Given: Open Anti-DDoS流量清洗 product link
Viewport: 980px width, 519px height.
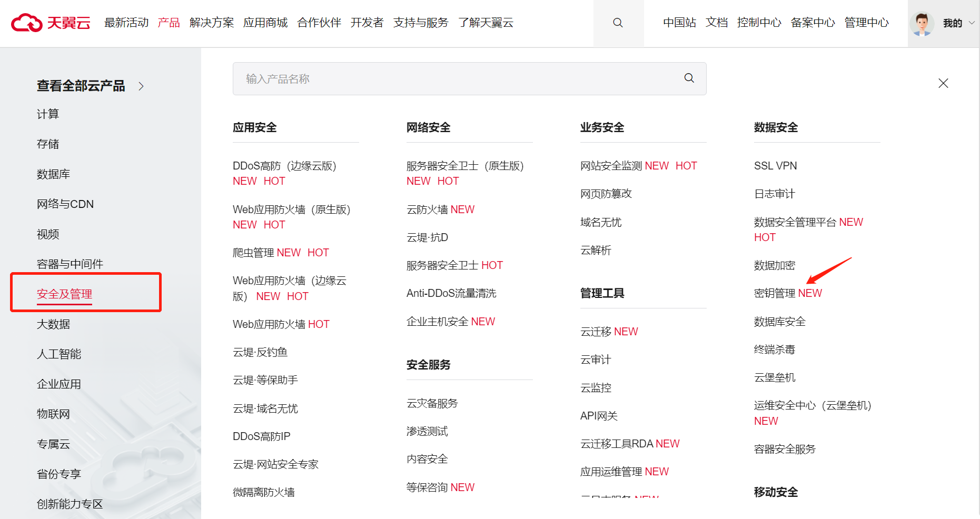Looking at the screenshot, I should pos(451,293).
